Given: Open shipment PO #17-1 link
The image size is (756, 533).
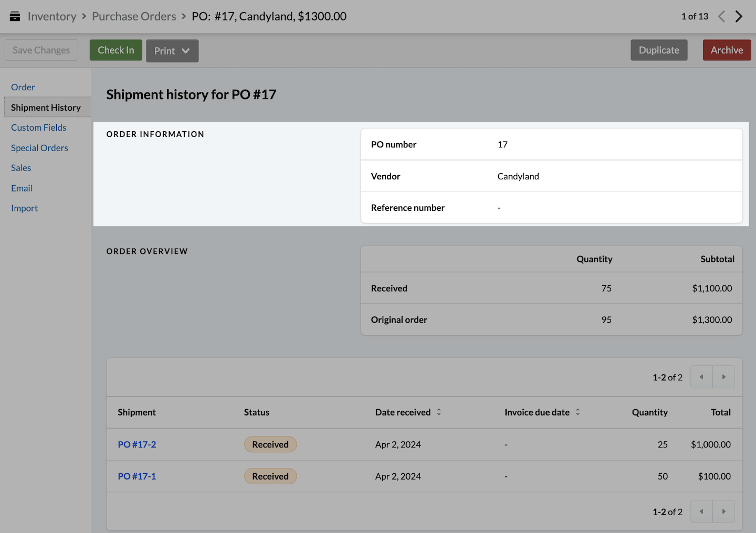Looking at the screenshot, I should (137, 476).
